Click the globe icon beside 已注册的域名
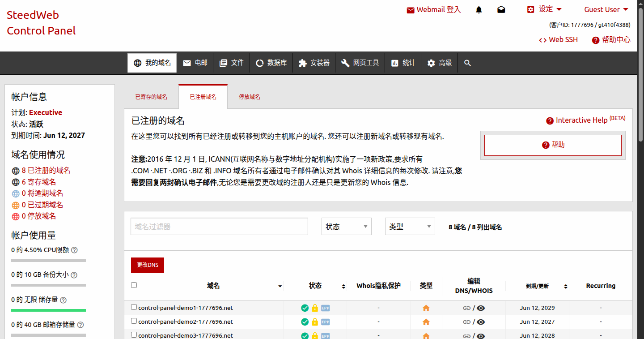This screenshot has height=339, width=644. click(x=16, y=171)
